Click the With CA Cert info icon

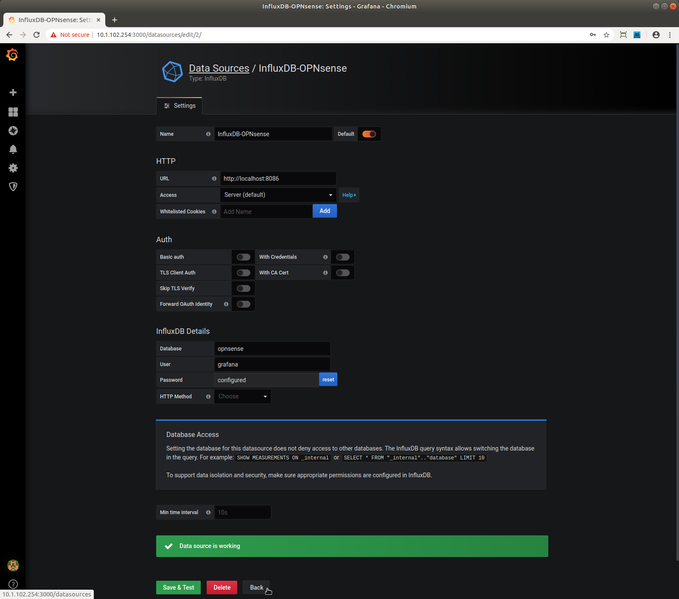tap(325, 272)
